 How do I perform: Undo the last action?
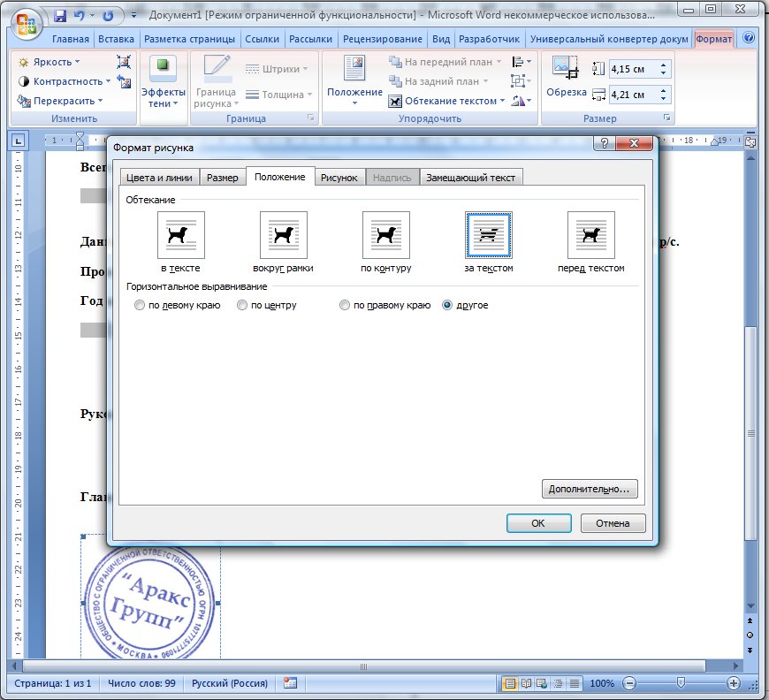tap(79, 16)
